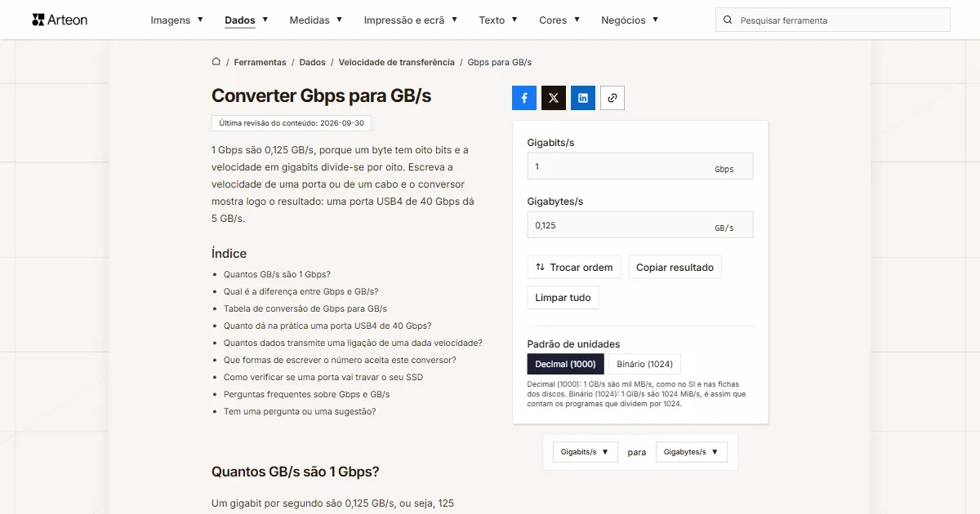Click the Arteon logo

tap(60, 20)
